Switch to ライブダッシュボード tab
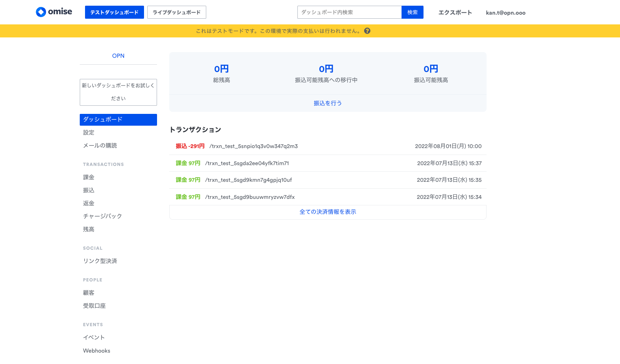 click(177, 12)
